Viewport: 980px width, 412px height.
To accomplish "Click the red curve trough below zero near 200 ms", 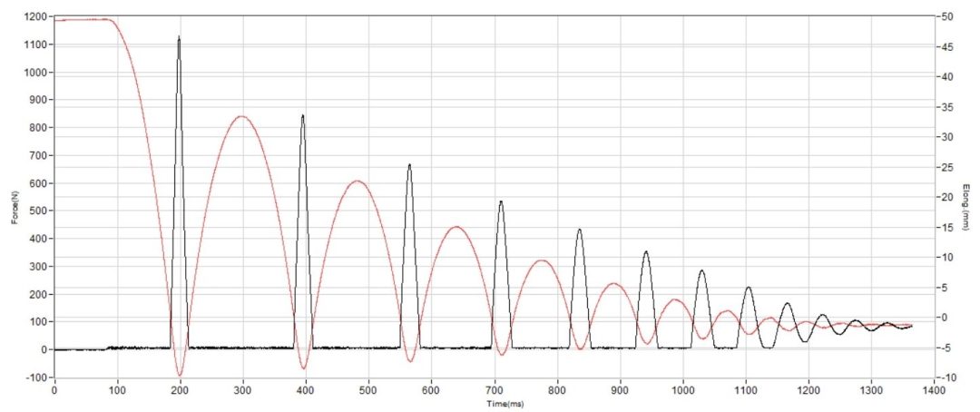I will pyautogui.click(x=180, y=374).
